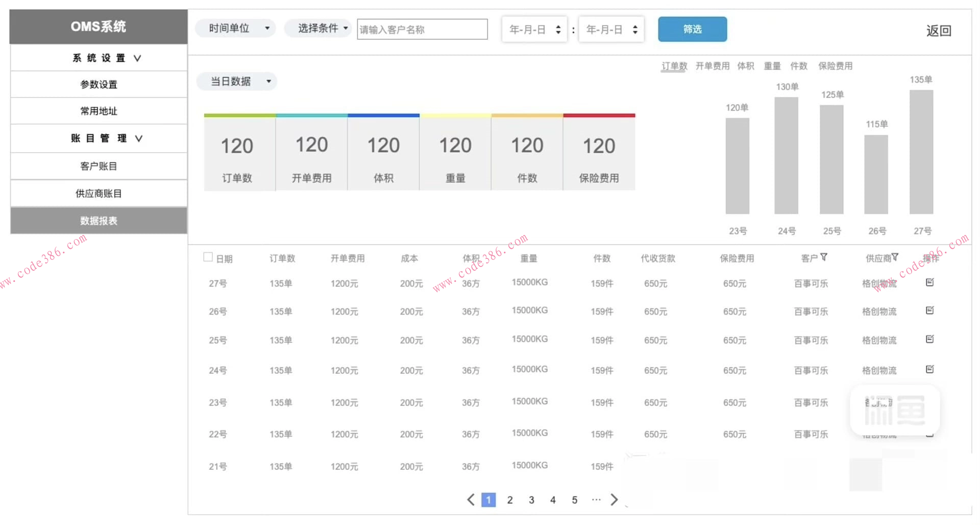Click the edit icon on row 27号

(930, 282)
